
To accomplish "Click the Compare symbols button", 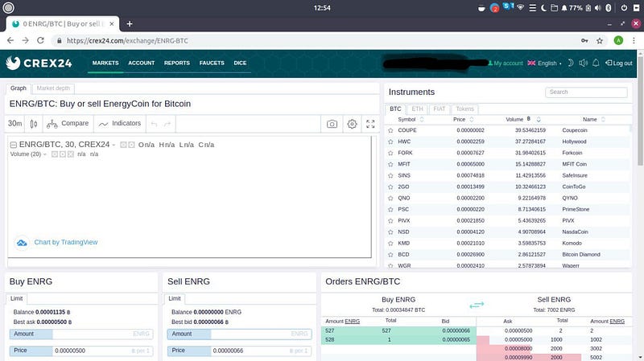I will 68,124.
